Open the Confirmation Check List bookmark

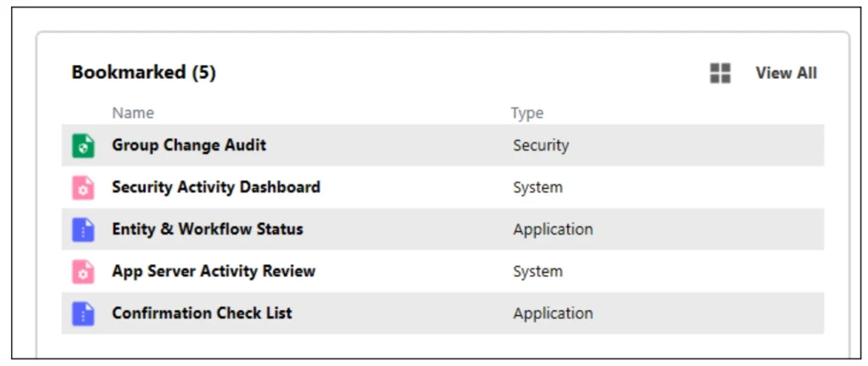202,313
